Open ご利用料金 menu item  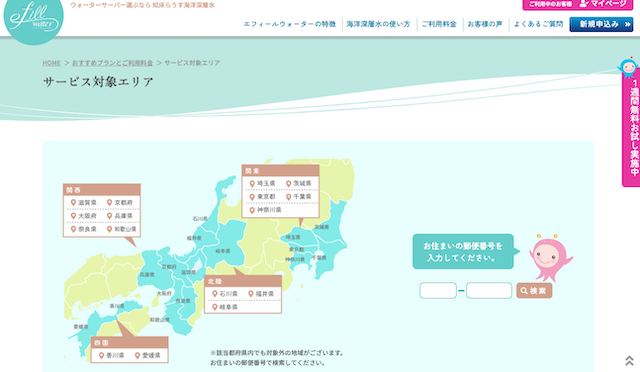coord(439,24)
